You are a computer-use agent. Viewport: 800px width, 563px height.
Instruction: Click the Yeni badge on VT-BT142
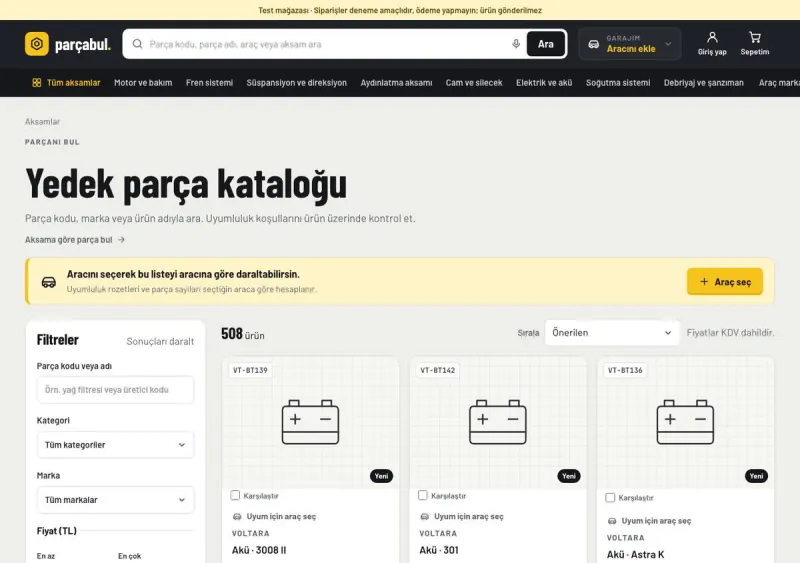[569, 476]
